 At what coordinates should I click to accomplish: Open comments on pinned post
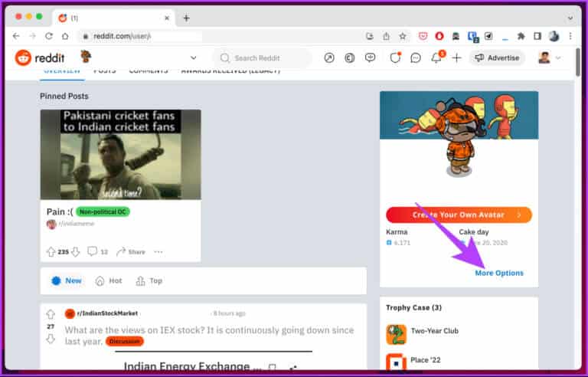click(97, 251)
